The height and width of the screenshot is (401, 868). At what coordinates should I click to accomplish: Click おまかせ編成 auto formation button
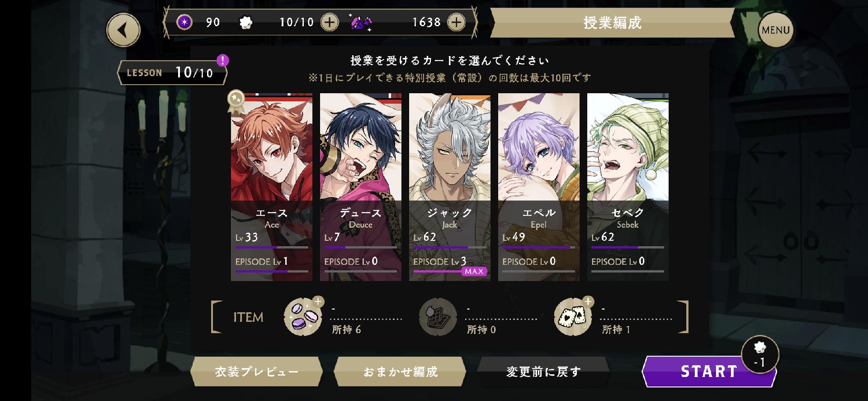400,372
